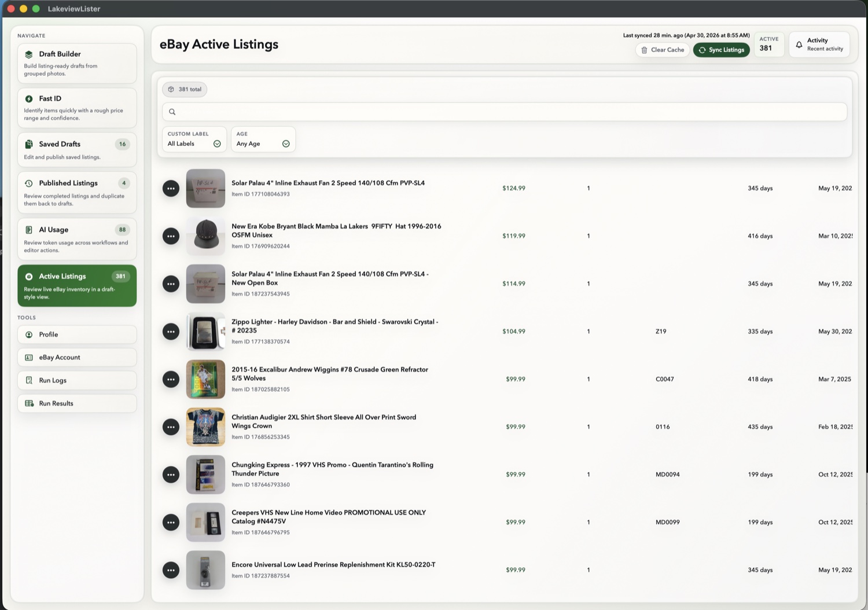The width and height of the screenshot is (868, 610).
Task: Click the Active 381 counter box
Action: [769, 45]
